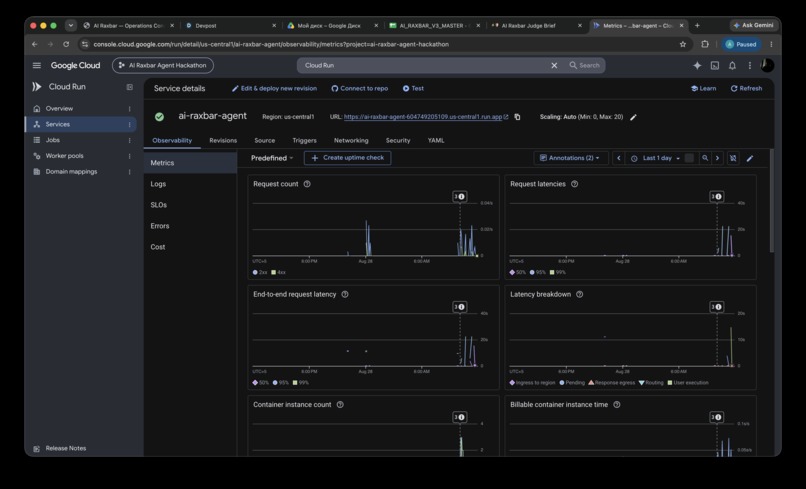Open the notifications bell

[x=732, y=65]
